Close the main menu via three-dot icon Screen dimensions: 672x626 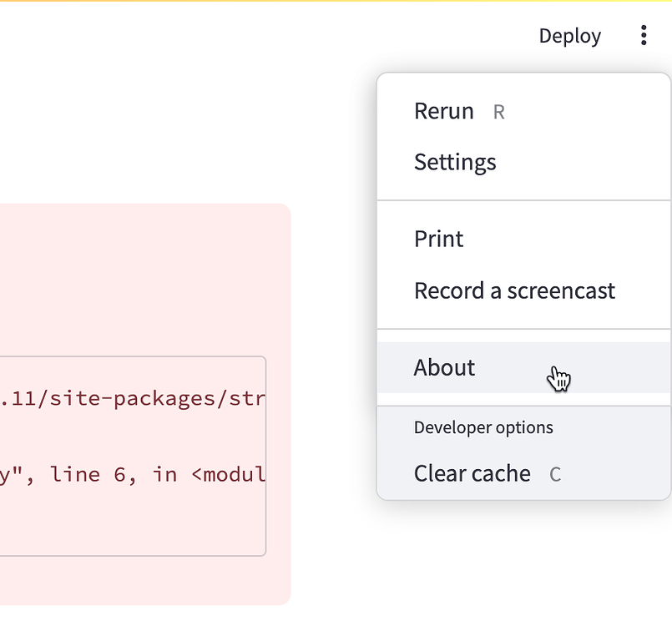click(x=644, y=35)
